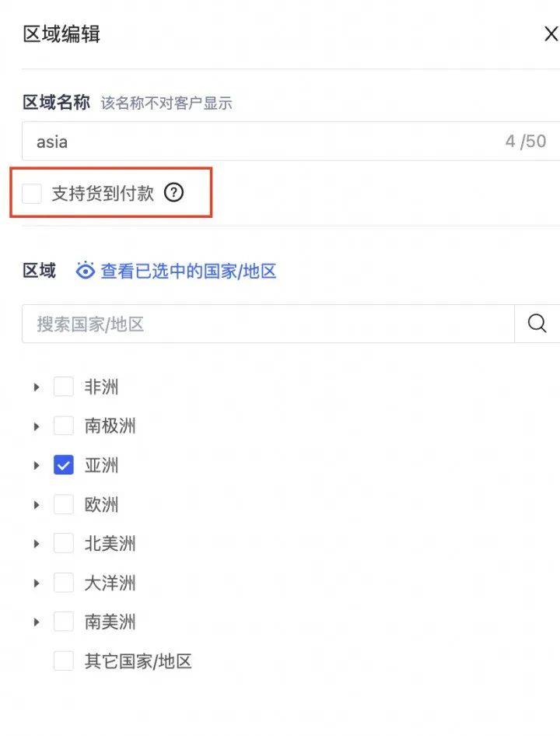560x736 pixels.
Task: Expand the 大洋洲 node arrow
Action: point(36,583)
